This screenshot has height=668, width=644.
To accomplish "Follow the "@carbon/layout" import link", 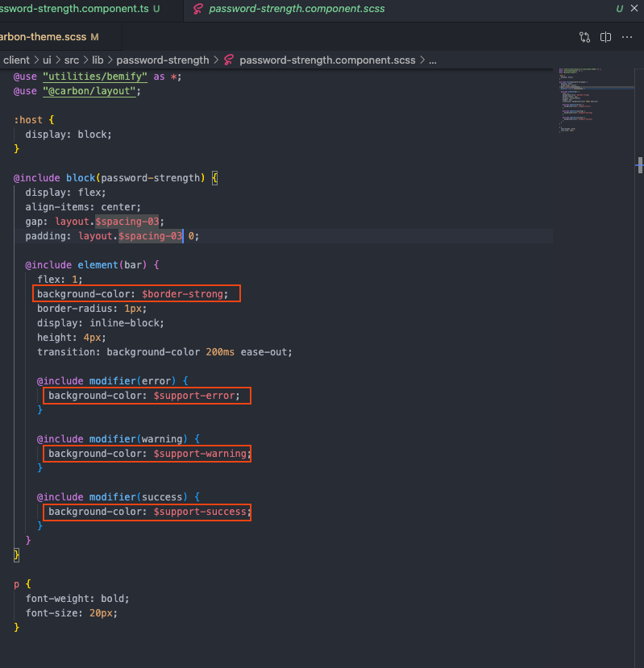I will click(x=89, y=91).
